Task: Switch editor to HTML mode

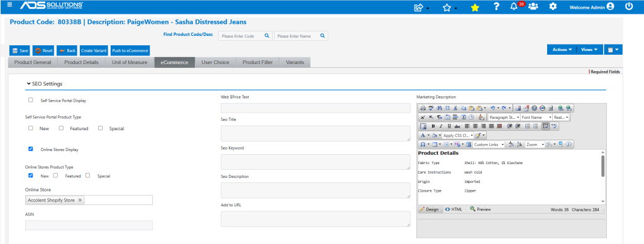Action: tap(453, 209)
